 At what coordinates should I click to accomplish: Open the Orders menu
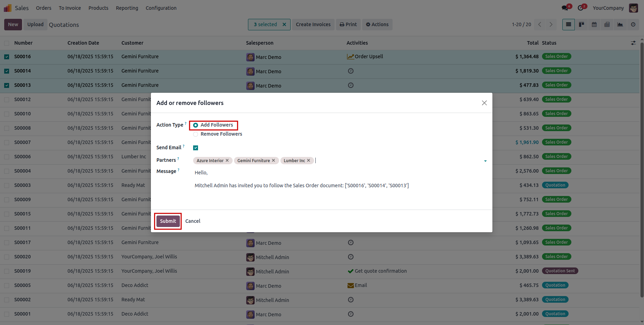pos(44,8)
